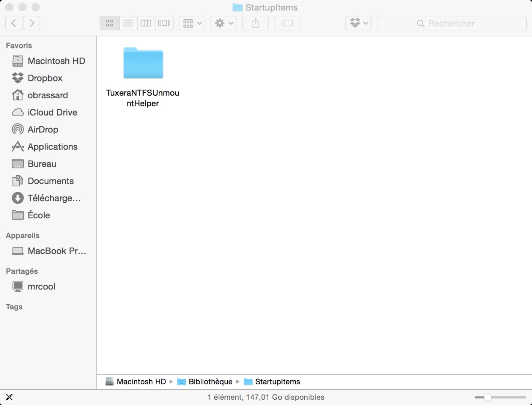Image resolution: width=532 pixels, height=405 pixels.
Task: Click the Partagés section header
Action: (x=22, y=271)
